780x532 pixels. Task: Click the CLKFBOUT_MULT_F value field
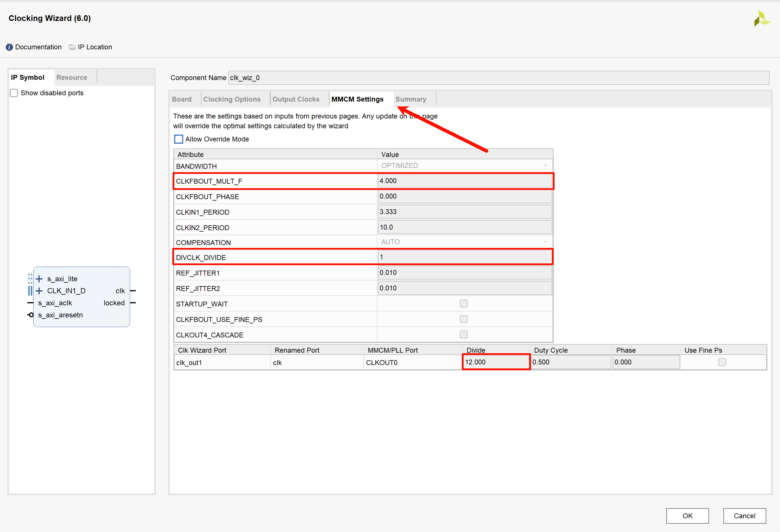[465, 181]
